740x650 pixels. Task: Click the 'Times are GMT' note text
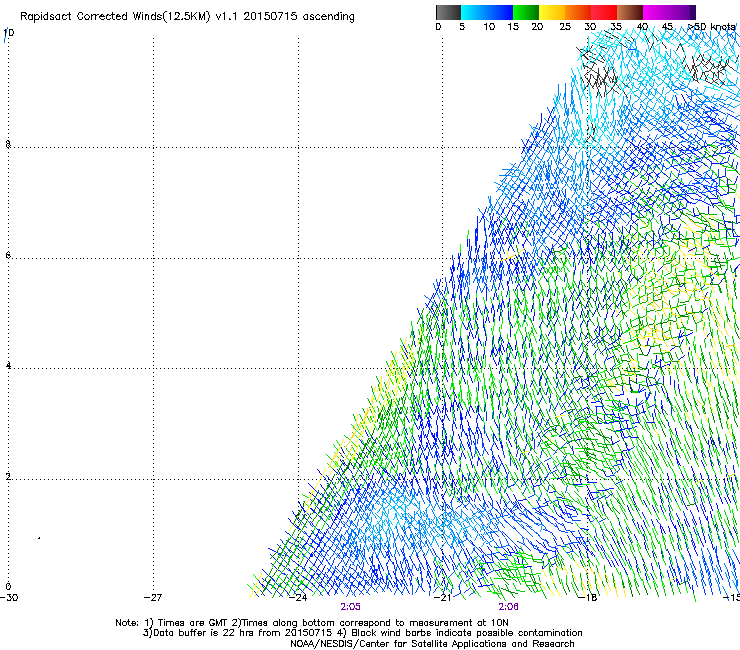tap(193, 623)
